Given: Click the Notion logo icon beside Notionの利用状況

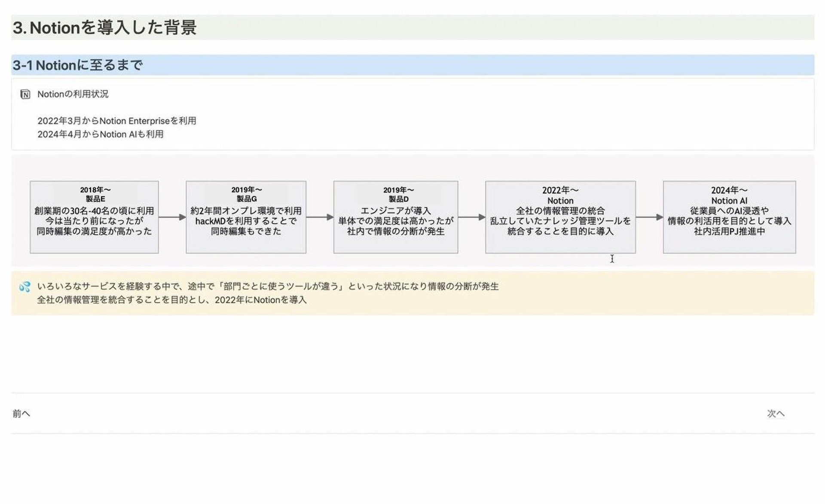Looking at the screenshot, I should pos(25,94).
